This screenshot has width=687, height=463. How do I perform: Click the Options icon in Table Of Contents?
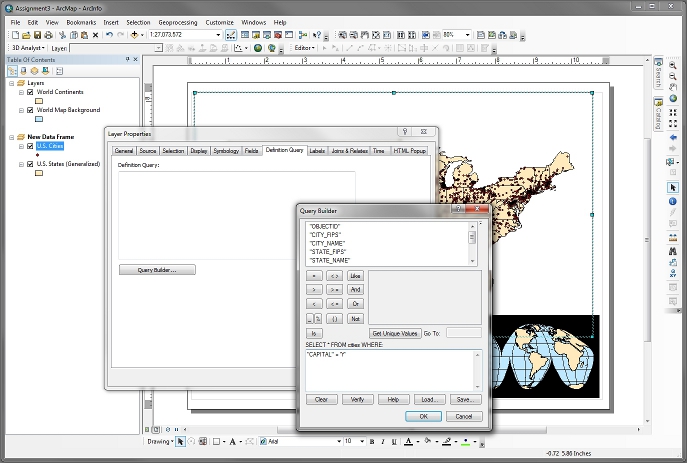[60, 71]
